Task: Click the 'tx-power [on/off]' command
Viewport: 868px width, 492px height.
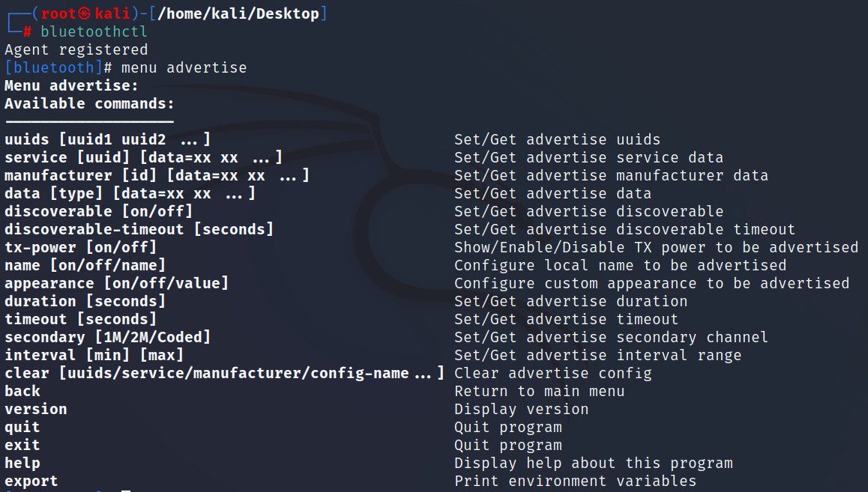Action: (81, 247)
